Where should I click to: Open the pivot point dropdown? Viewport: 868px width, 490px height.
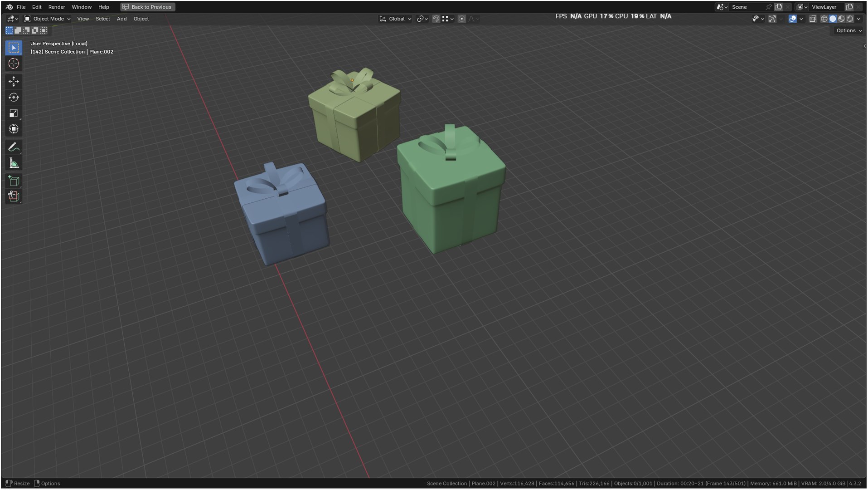point(422,19)
